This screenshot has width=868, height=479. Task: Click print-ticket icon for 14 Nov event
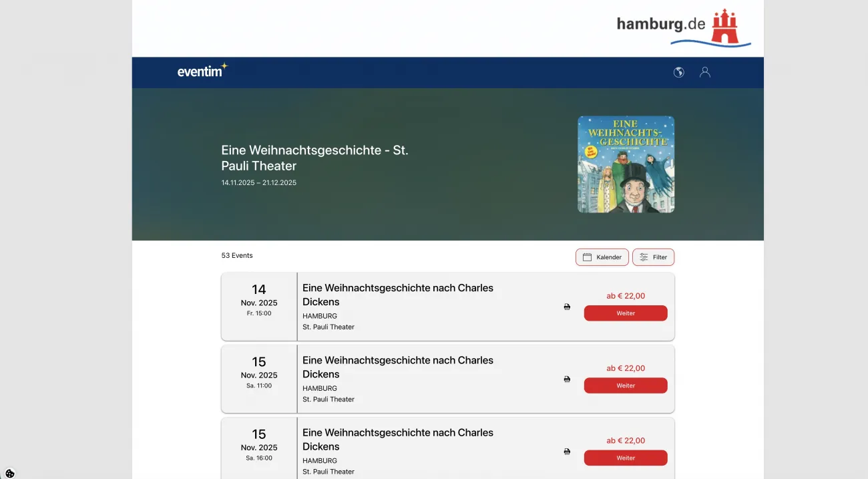(567, 307)
